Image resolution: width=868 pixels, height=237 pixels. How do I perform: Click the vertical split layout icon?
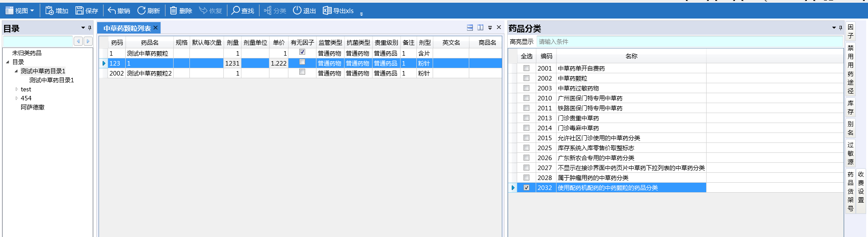click(x=480, y=28)
